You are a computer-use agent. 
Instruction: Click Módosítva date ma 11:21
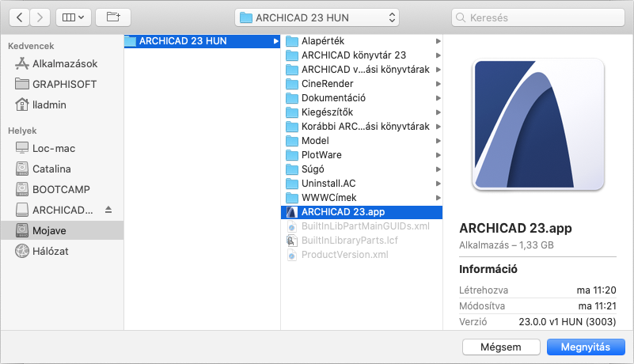[596, 305]
